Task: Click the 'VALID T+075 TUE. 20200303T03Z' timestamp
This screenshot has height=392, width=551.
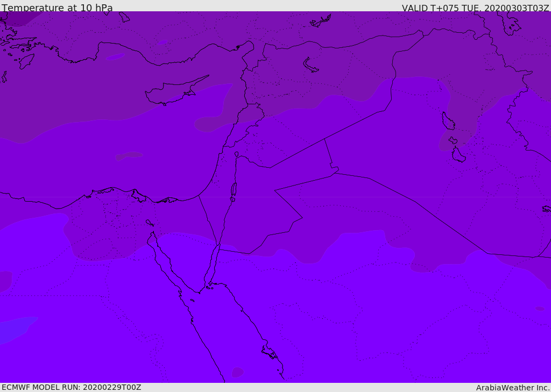Action: click(x=476, y=8)
